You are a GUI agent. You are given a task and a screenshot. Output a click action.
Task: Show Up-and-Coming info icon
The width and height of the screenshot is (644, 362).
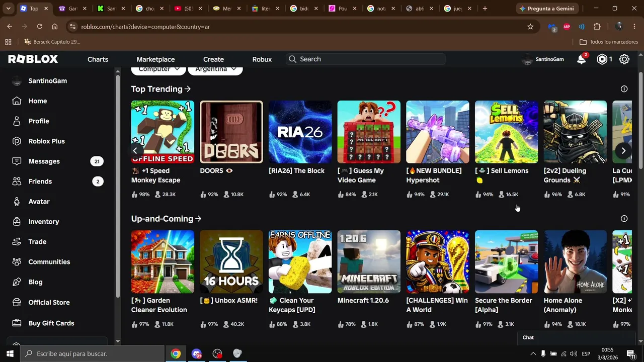[x=624, y=219]
